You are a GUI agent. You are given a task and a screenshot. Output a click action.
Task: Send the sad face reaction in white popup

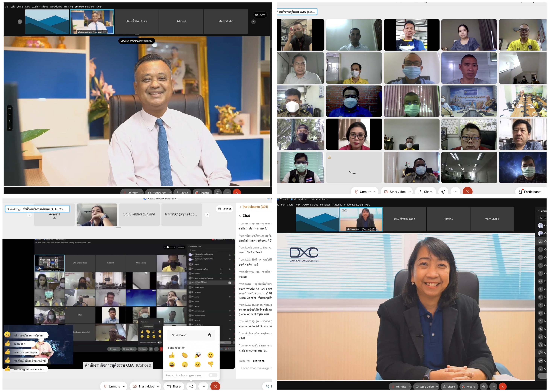coord(198,364)
